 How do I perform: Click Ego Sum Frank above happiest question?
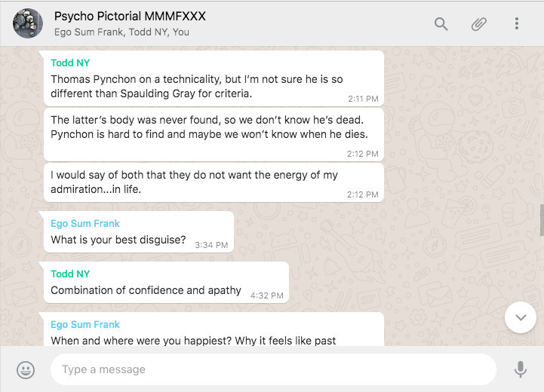[x=85, y=324]
